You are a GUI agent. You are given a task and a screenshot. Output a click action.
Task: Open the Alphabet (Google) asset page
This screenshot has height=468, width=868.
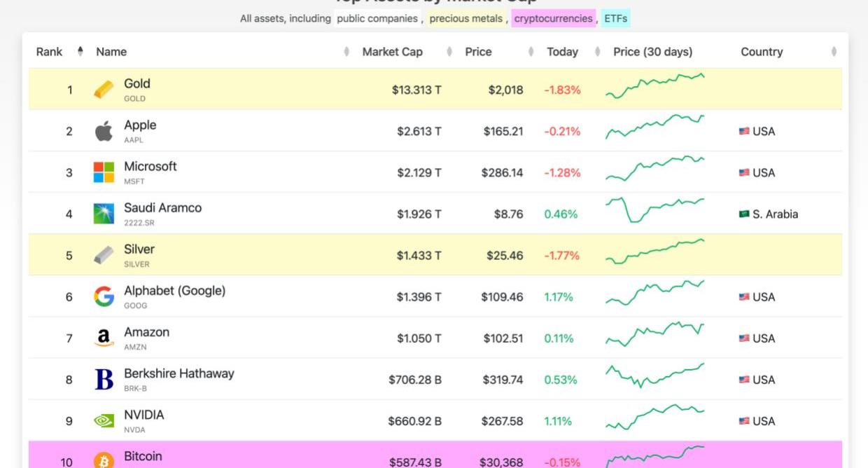pos(174,291)
